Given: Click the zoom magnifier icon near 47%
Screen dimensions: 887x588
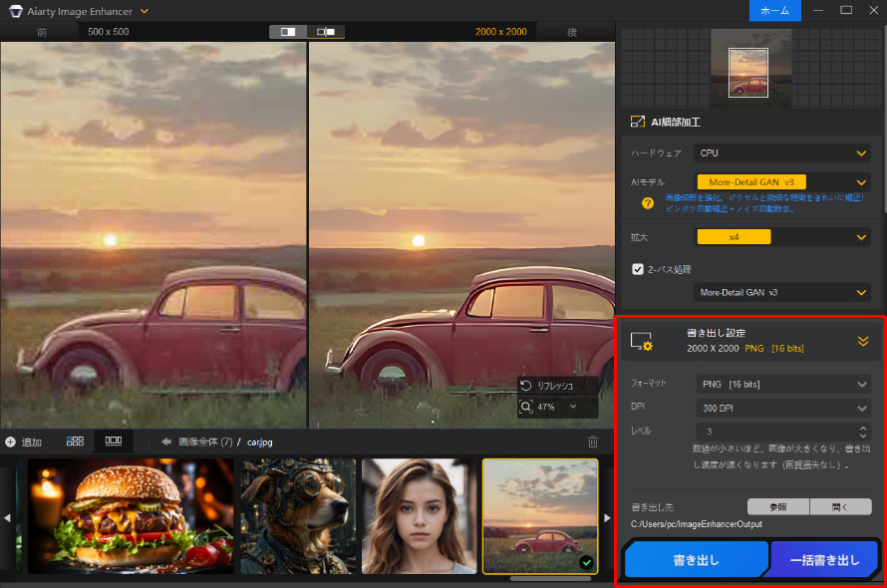Looking at the screenshot, I should point(526,407).
